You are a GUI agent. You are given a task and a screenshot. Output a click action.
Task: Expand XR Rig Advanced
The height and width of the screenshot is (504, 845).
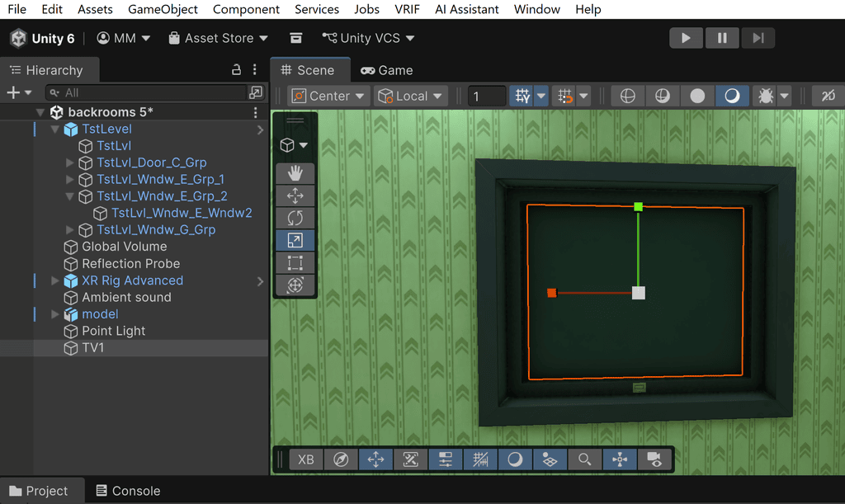(54, 280)
